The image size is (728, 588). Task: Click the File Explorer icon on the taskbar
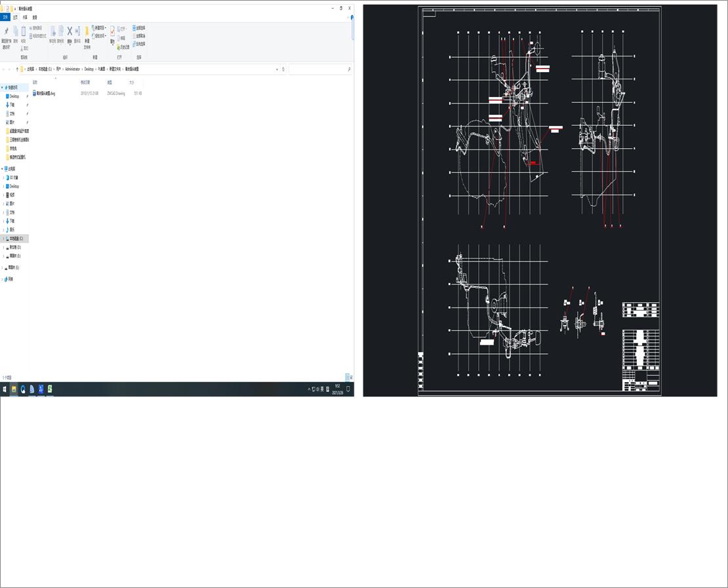click(12, 389)
